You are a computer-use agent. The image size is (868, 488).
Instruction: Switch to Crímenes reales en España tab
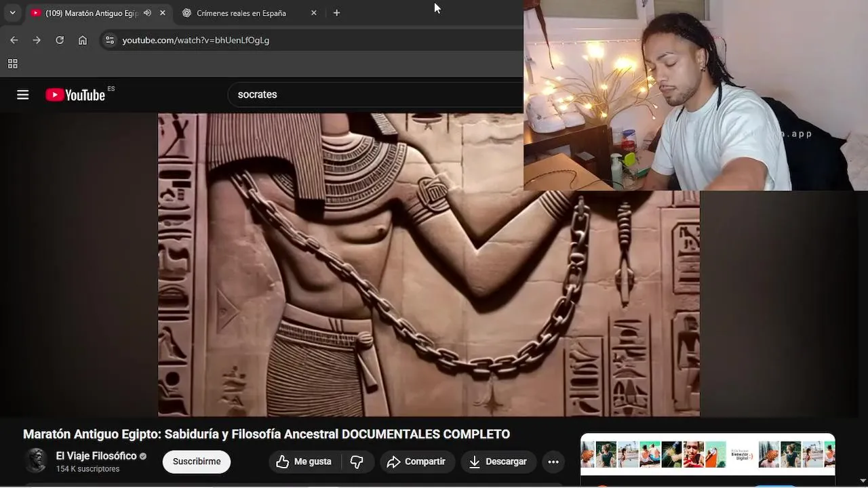[x=241, y=13]
